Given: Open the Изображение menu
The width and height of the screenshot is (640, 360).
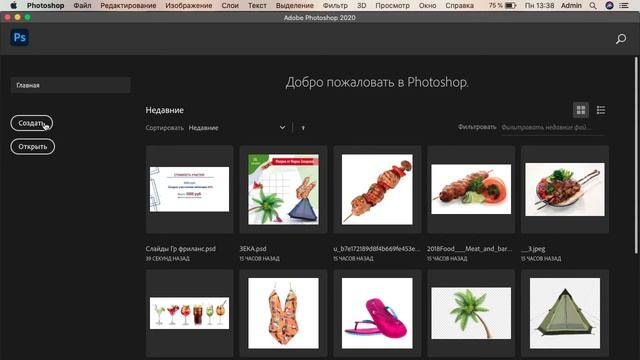Looking at the screenshot, I should click(x=189, y=6).
